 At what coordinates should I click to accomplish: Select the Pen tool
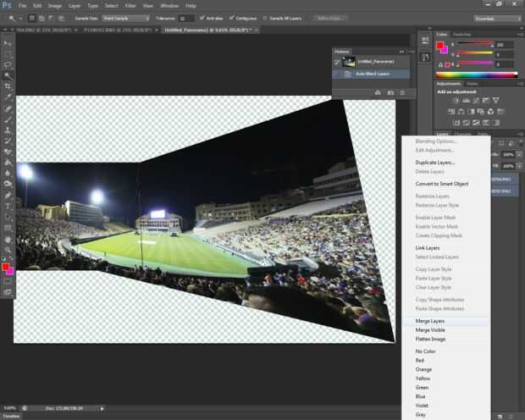click(x=8, y=195)
